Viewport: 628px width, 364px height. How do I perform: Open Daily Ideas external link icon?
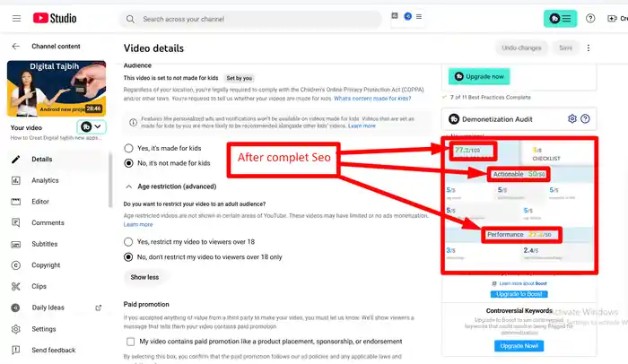[98, 308]
